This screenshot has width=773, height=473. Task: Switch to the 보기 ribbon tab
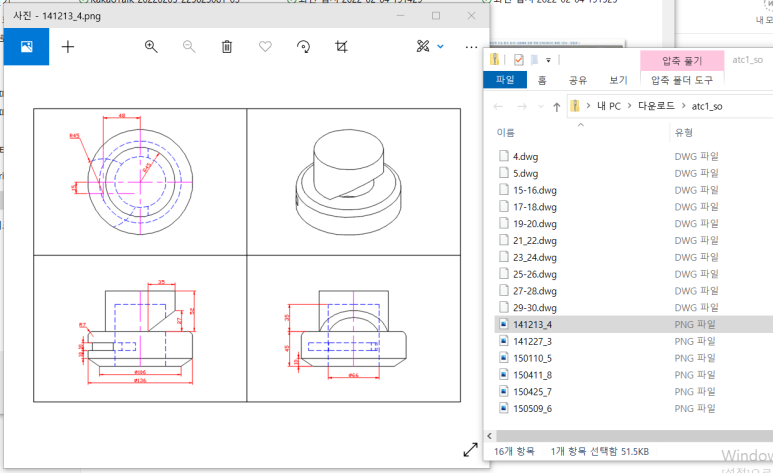click(618, 80)
